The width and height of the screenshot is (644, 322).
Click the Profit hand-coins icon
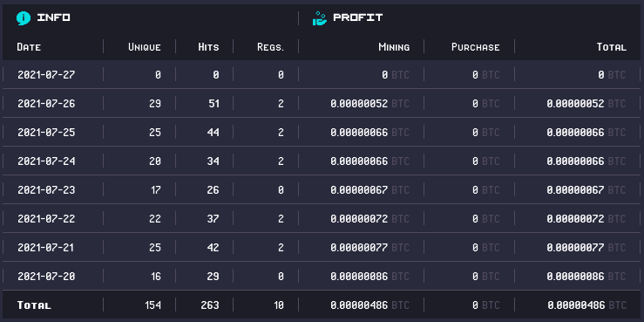click(320, 18)
